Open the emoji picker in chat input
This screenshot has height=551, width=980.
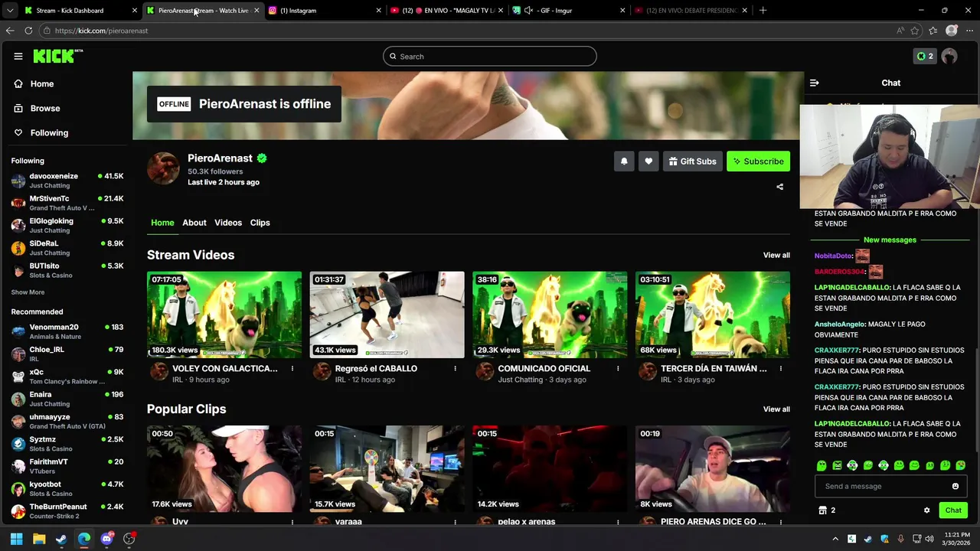(x=955, y=486)
